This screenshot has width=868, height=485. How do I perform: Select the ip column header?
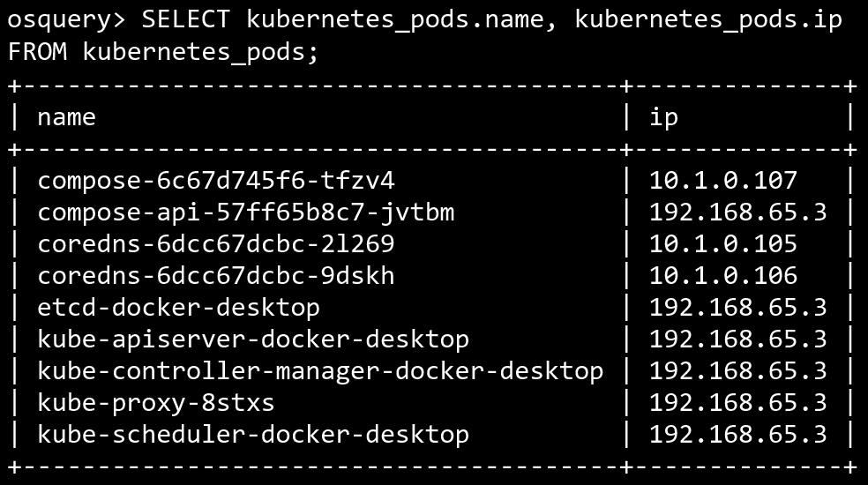[x=663, y=117]
